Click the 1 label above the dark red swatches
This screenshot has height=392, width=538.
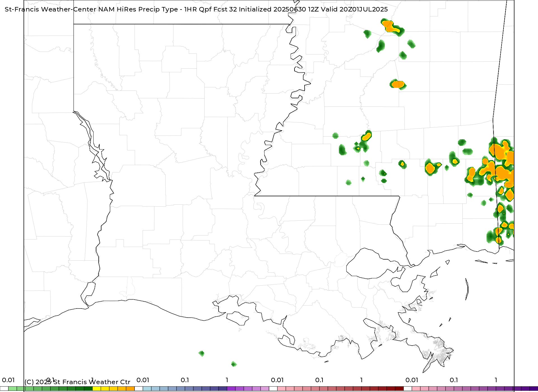[x=361, y=380]
